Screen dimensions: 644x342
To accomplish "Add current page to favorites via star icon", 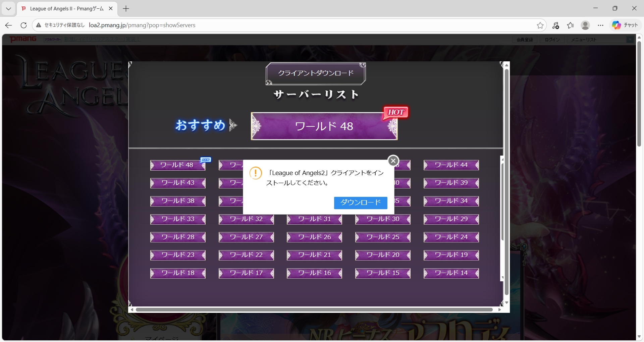I will coord(540,25).
